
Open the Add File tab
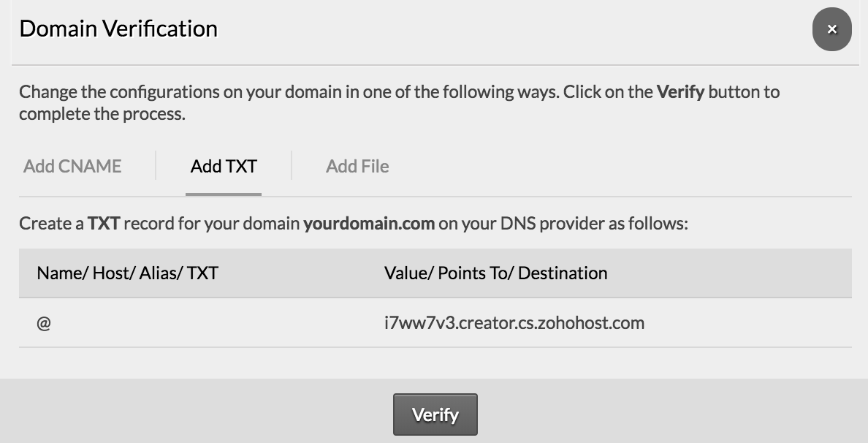click(x=357, y=166)
